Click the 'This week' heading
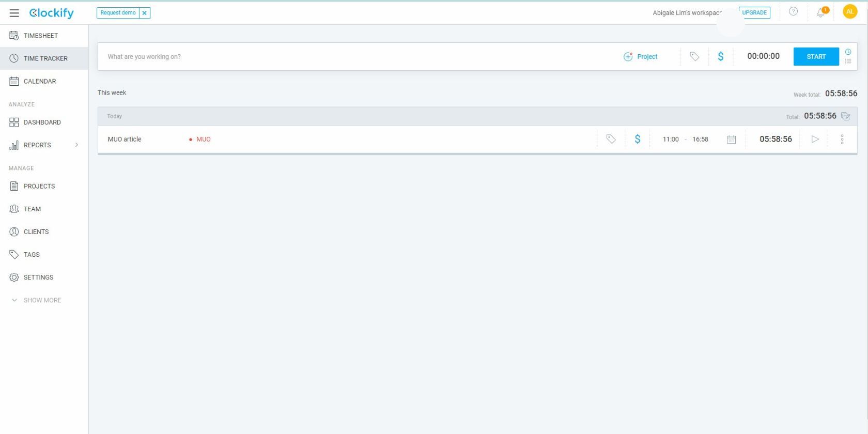The width and height of the screenshot is (868, 434). [112, 93]
